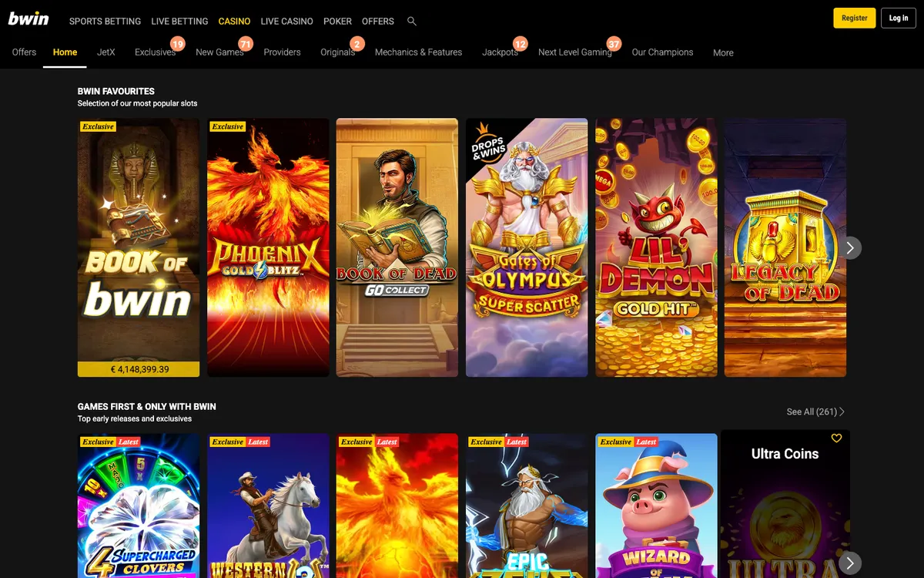
Task: Go to Poker section
Action: 337,22
